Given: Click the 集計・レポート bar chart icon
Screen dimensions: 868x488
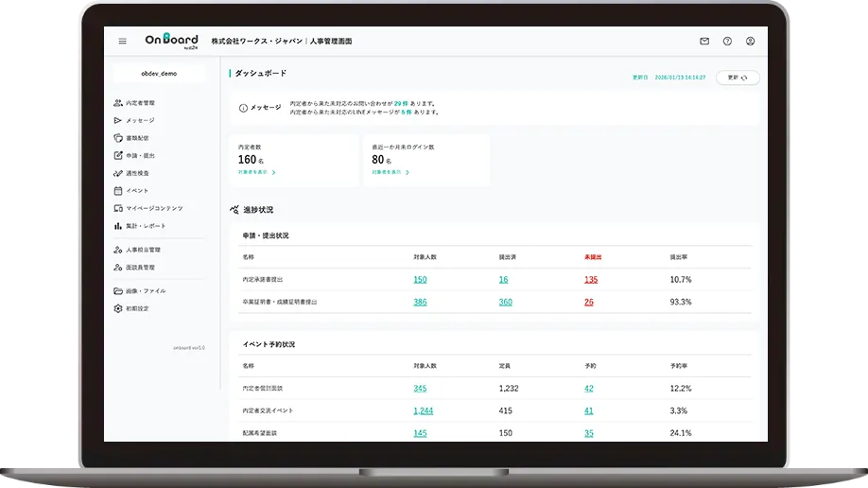Looking at the screenshot, I should [117, 226].
